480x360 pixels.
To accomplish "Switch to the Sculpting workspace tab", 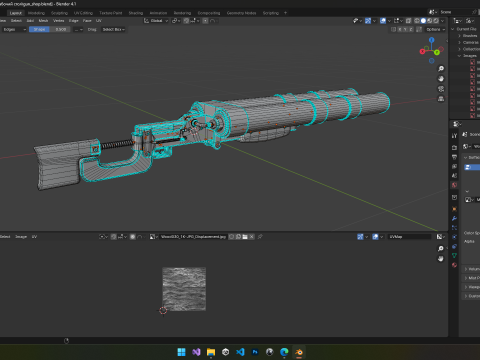I will click(x=59, y=13).
